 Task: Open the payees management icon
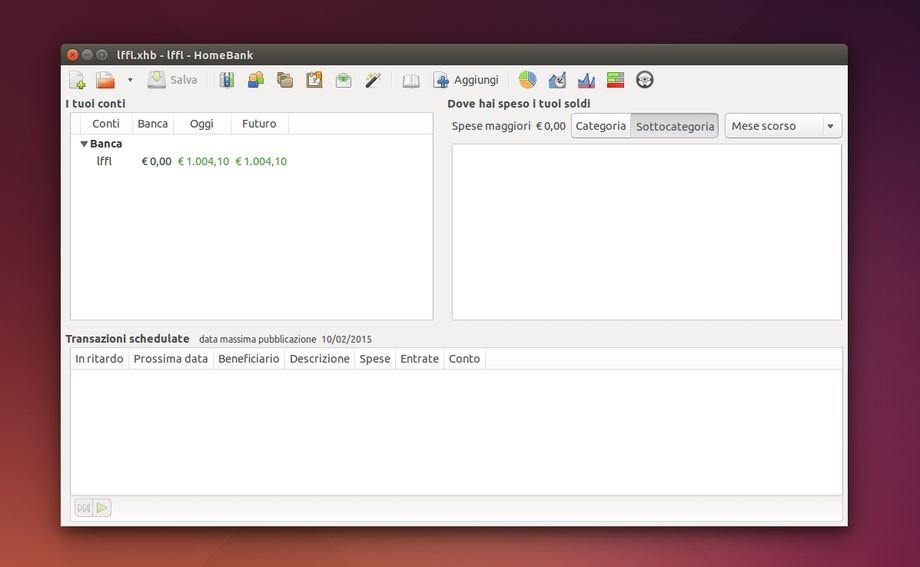[256, 80]
